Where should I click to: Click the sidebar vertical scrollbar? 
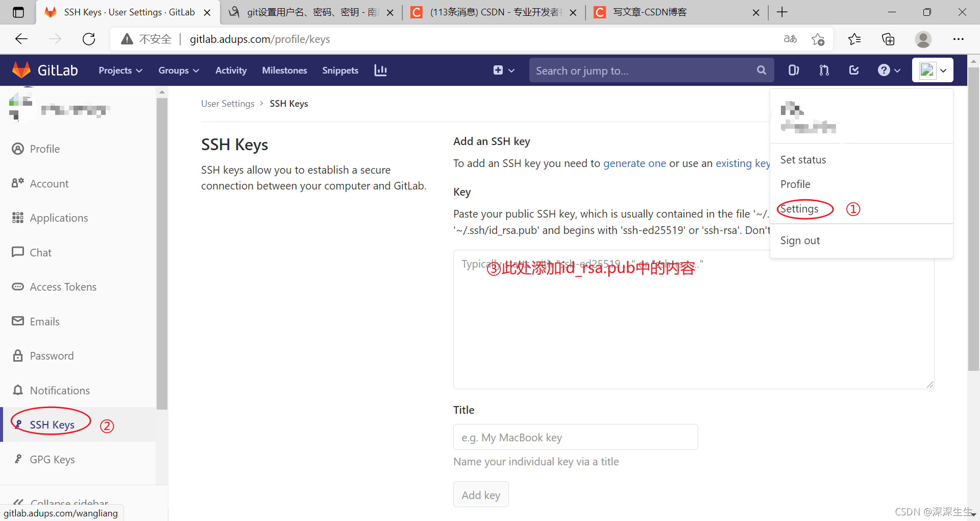click(x=162, y=253)
